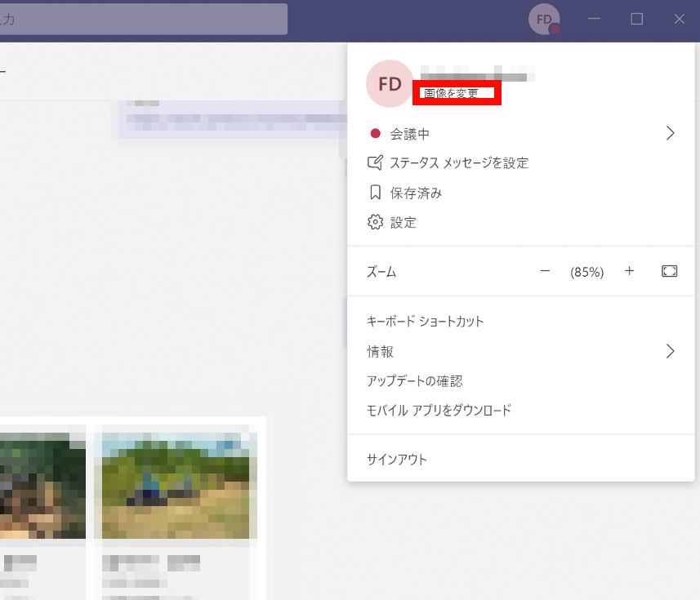700x600 pixels.
Task: Expand the 会議中 status submenu arrow
Action: click(x=670, y=133)
